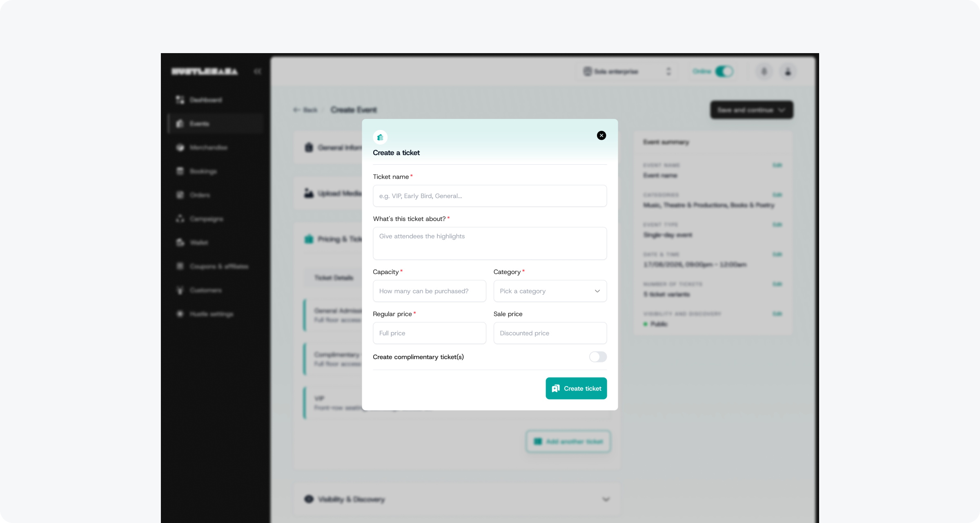The width and height of the screenshot is (980, 523).
Task: Click the Wallet sidebar icon
Action: pos(180,242)
